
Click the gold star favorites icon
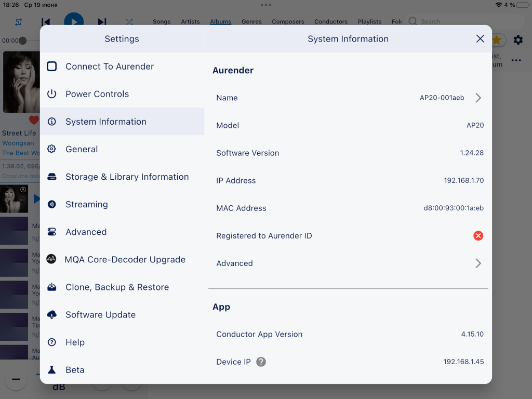pyautogui.click(x=497, y=40)
